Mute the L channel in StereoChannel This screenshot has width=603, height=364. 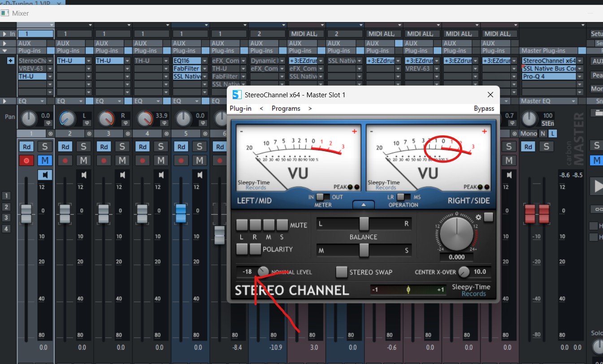(242, 225)
